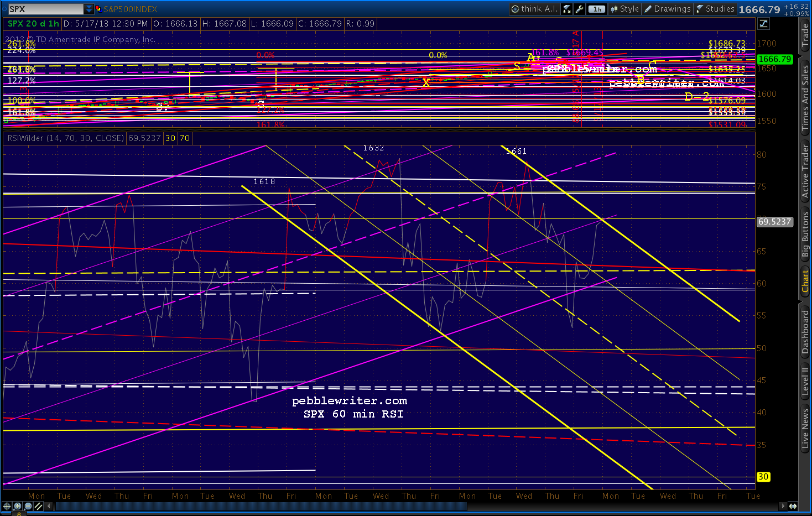Screen dimensions: 812x516
Task: Click the right arrow of the bottom chart scrollbar
Action: 783,506
